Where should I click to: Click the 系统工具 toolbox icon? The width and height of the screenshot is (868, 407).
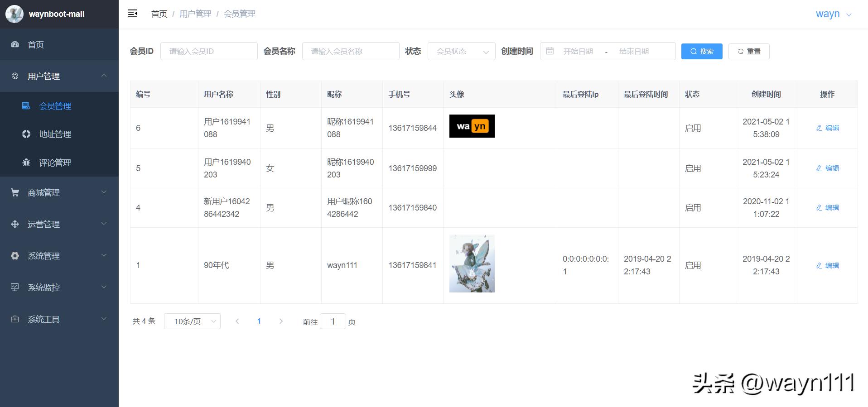click(x=15, y=319)
